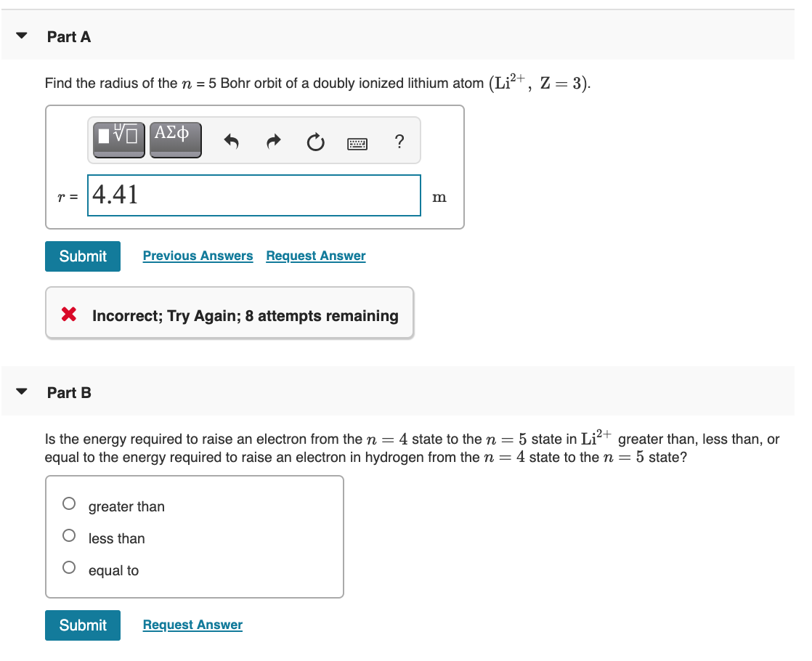Submit the Part A answer
Viewport: 812px width, 661px height.
tap(82, 256)
